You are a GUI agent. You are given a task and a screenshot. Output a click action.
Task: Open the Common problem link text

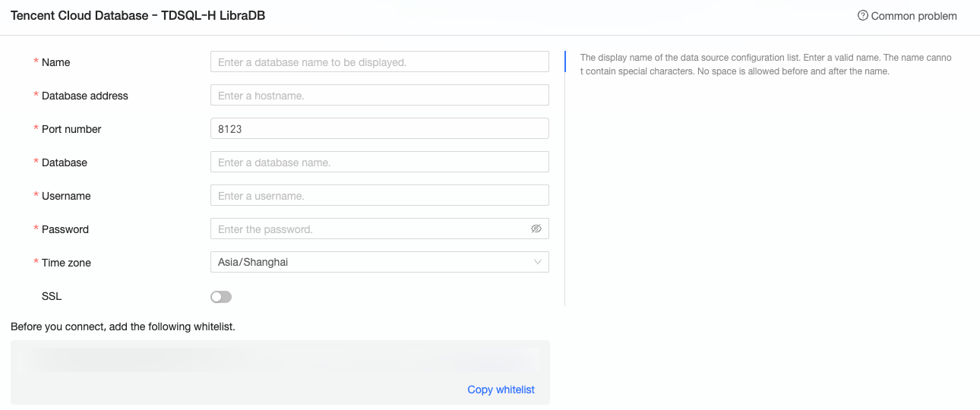point(914,16)
